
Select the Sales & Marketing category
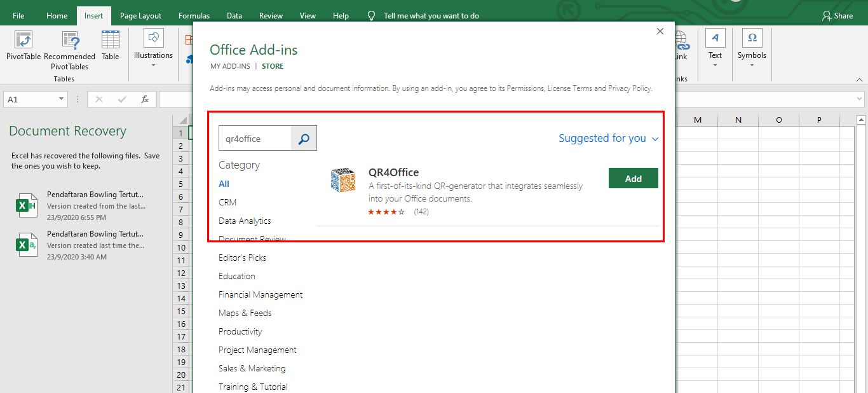(x=252, y=368)
